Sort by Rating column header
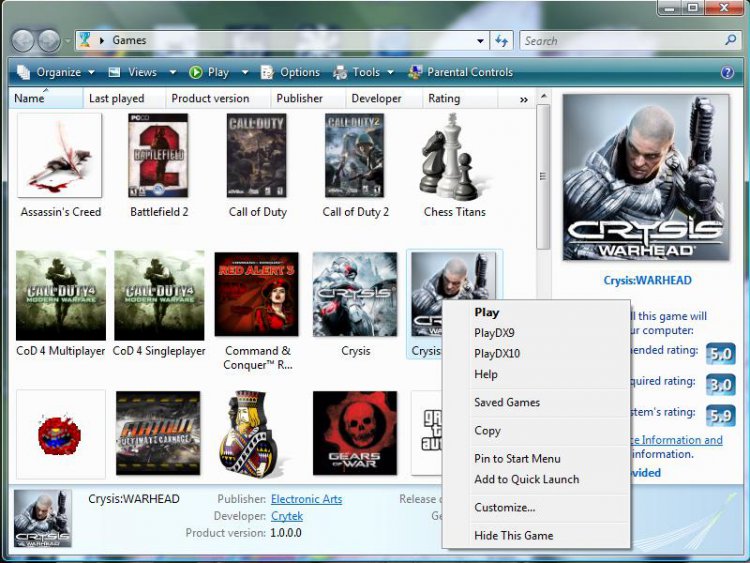Viewport: 750px width, 563px height. pos(460,98)
